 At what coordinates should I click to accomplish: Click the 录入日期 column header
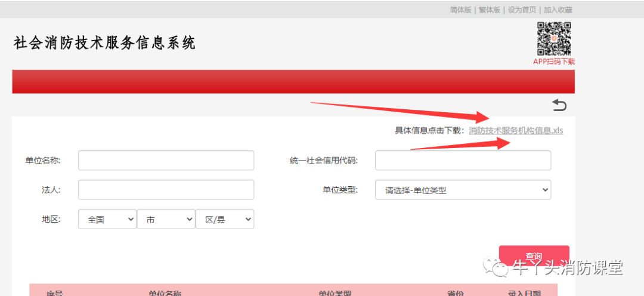pyautogui.click(x=525, y=292)
